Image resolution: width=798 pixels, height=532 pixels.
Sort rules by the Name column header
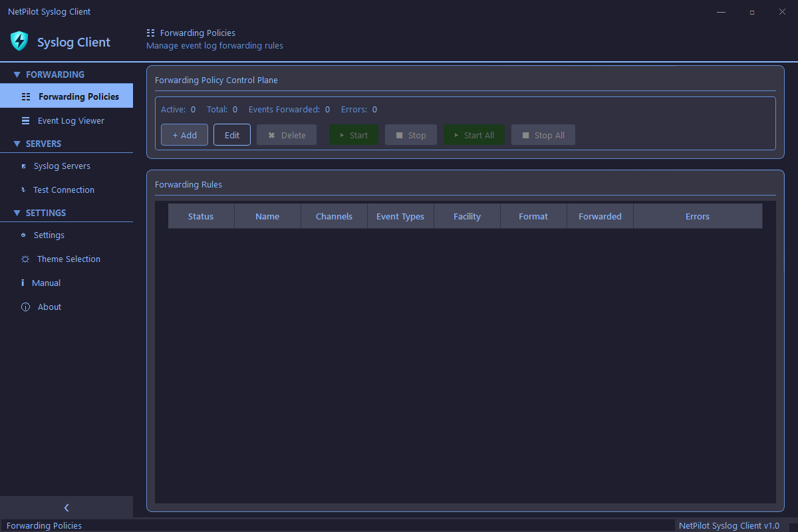coord(267,216)
